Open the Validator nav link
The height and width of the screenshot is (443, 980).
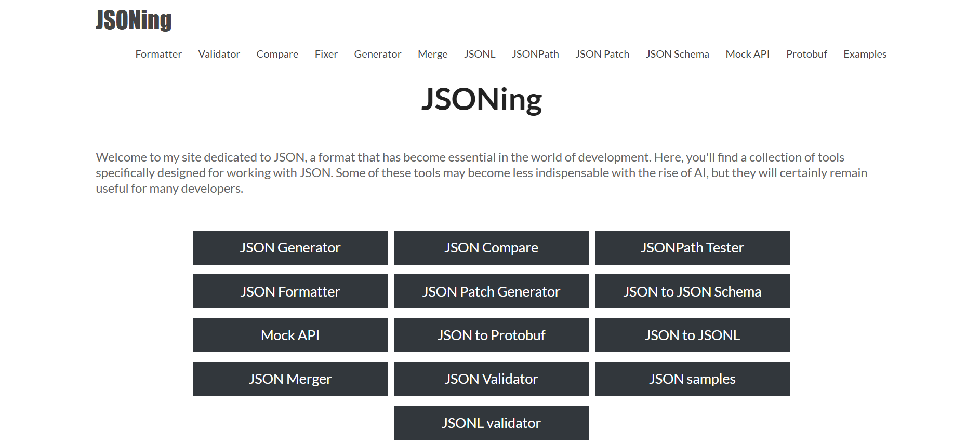[x=219, y=54]
